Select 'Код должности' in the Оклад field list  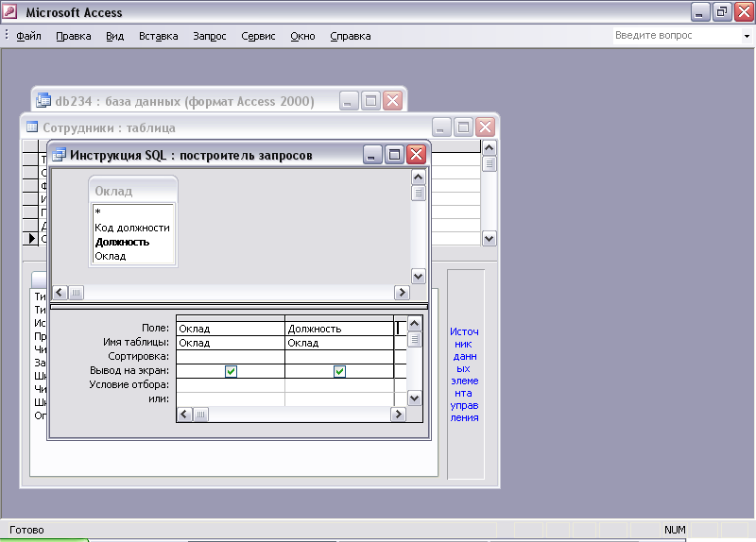[132, 228]
